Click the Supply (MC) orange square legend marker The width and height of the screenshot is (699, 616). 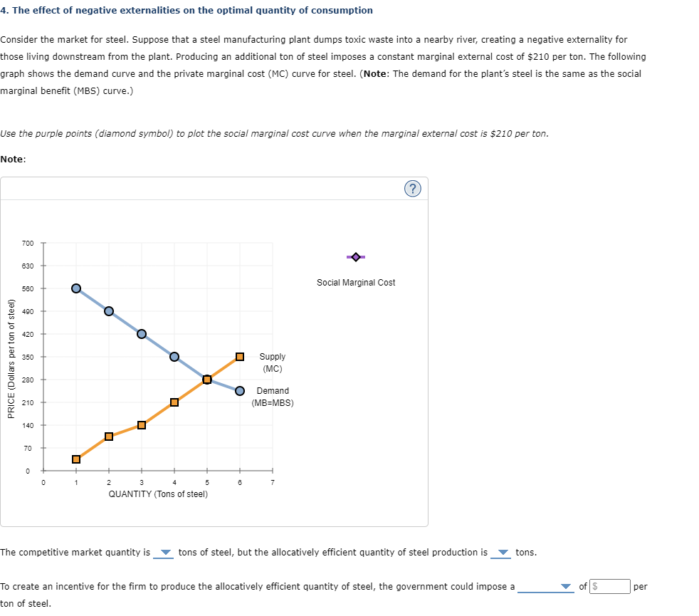coord(240,356)
